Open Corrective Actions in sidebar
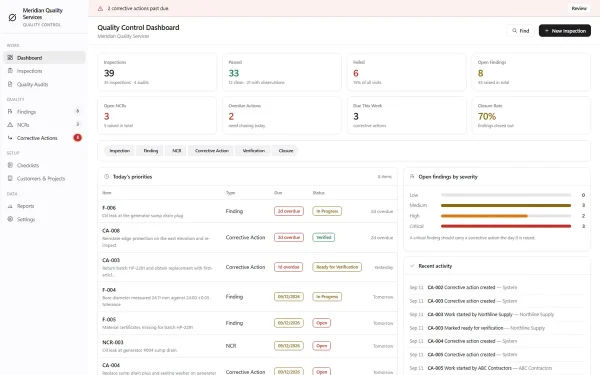The image size is (600, 375). click(x=44, y=138)
